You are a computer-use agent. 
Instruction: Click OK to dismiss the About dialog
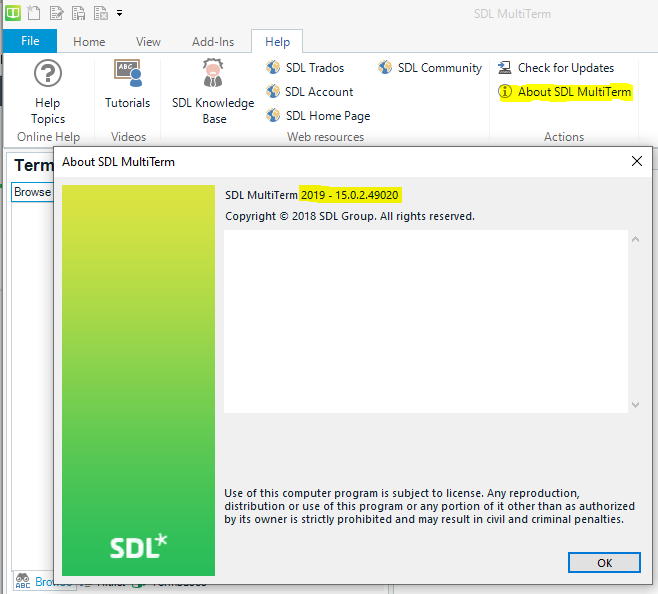coord(604,563)
